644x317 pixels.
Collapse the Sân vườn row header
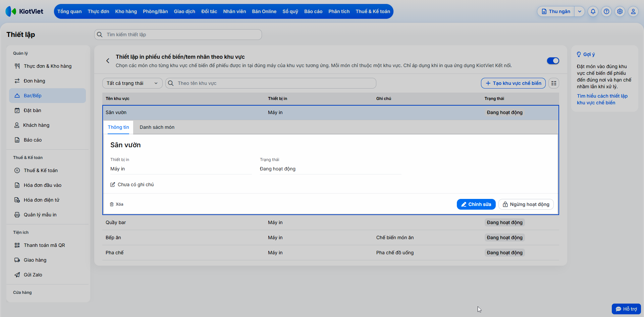tap(331, 113)
